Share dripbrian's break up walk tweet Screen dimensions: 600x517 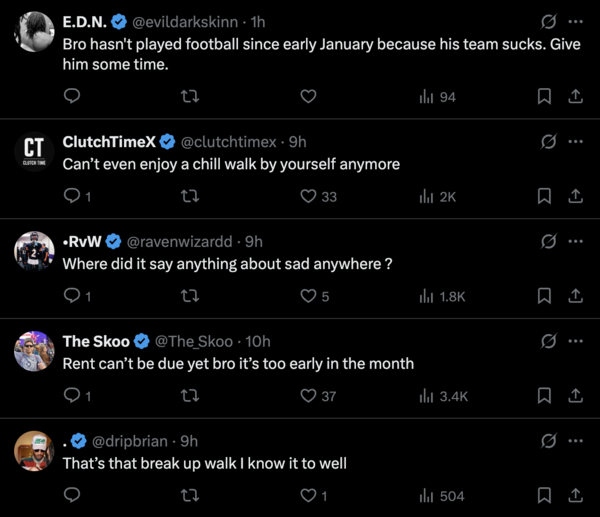click(x=575, y=495)
